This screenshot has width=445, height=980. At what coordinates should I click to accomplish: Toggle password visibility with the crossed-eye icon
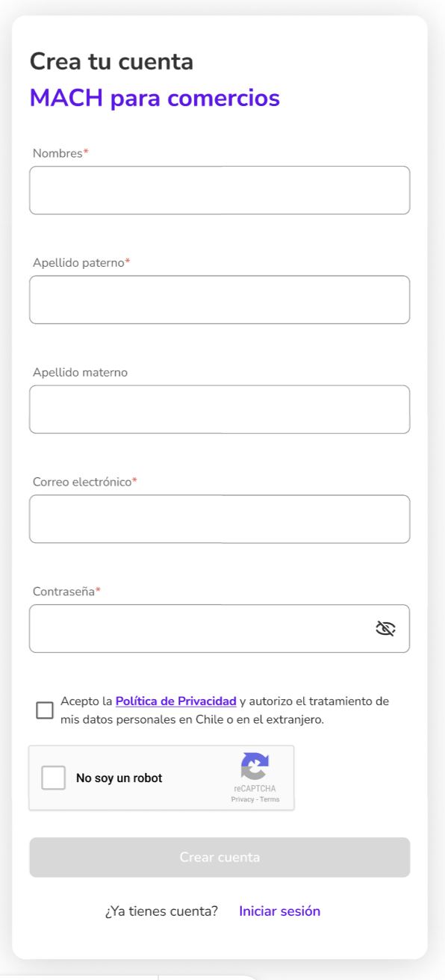385,628
